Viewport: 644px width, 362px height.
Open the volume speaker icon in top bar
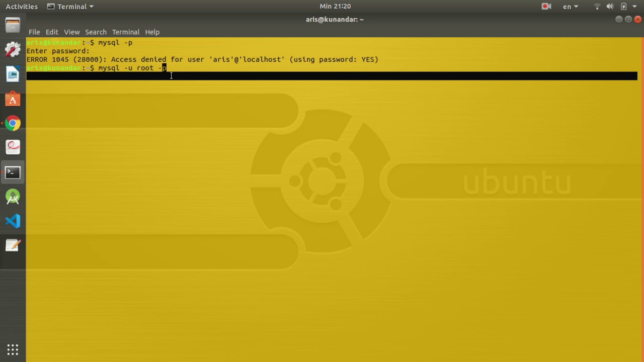click(610, 7)
